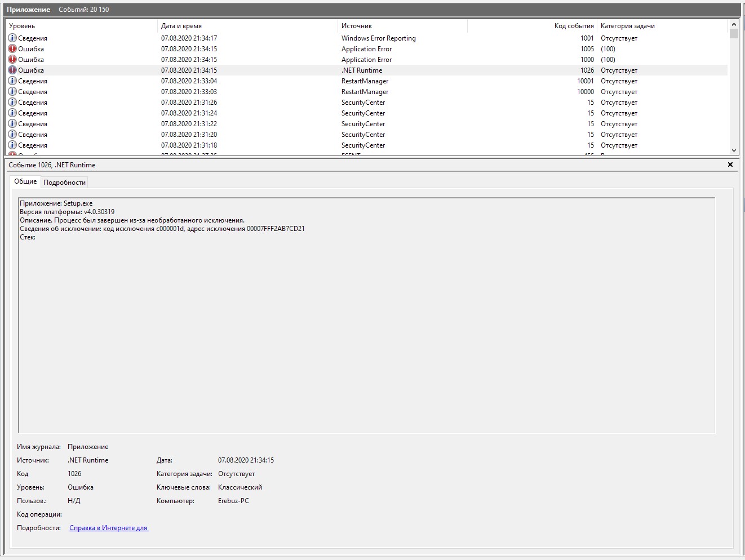Viewport: 745px width, 560px height.
Task: Click error icon of event 1005 row
Action: coord(12,48)
